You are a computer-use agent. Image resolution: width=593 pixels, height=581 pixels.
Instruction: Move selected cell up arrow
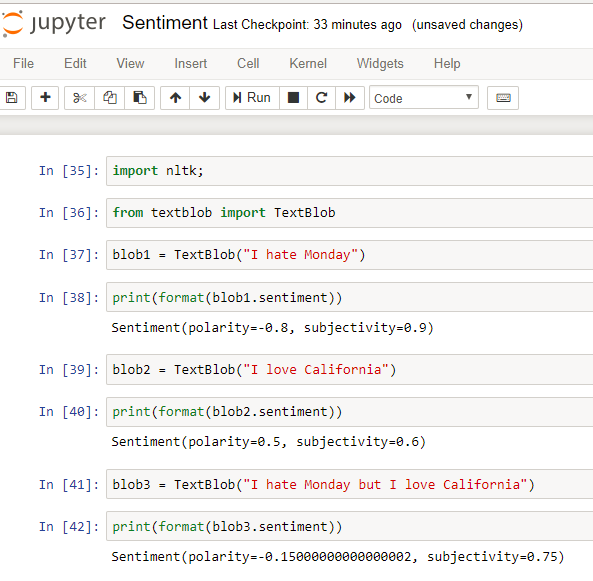175,98
